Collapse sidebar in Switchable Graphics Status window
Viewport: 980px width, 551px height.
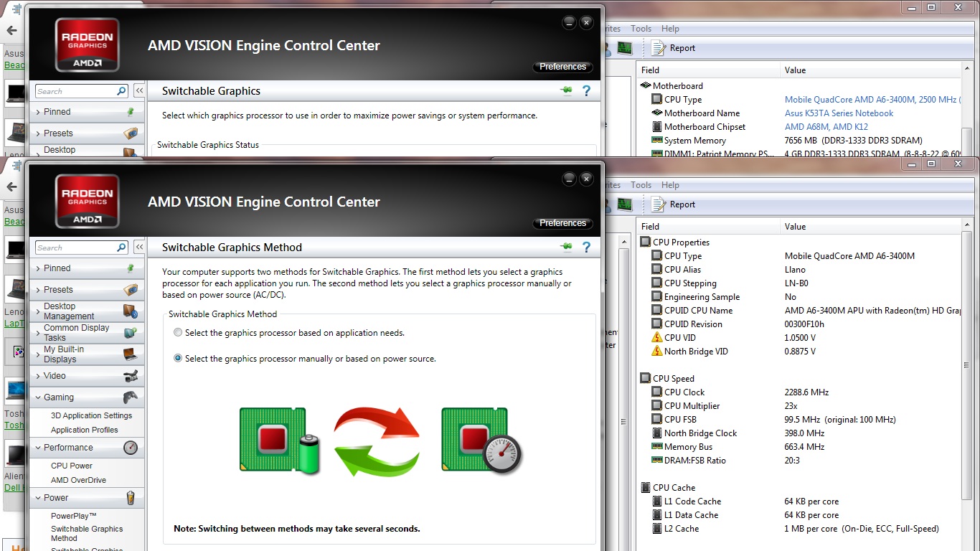click(x=139, y=91)
